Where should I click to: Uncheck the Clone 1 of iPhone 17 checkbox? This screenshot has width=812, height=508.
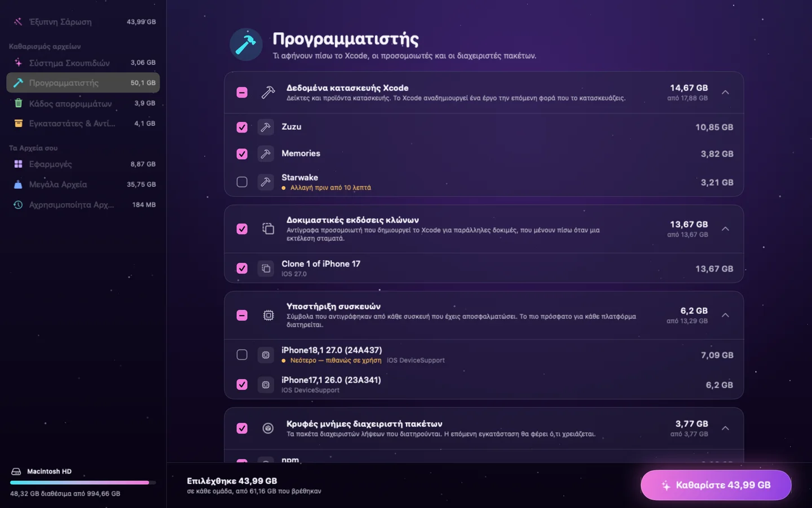(242, 269)
